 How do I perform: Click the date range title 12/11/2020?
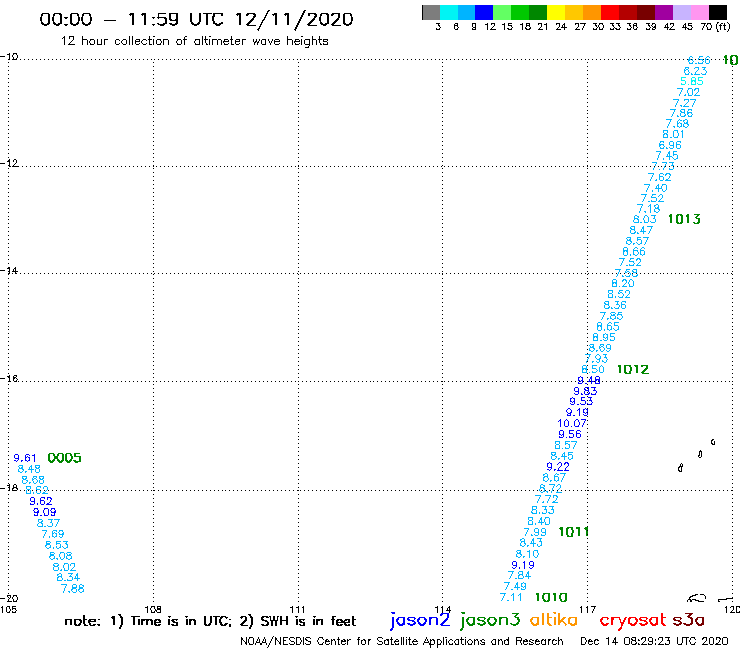[x=294, y=20]
